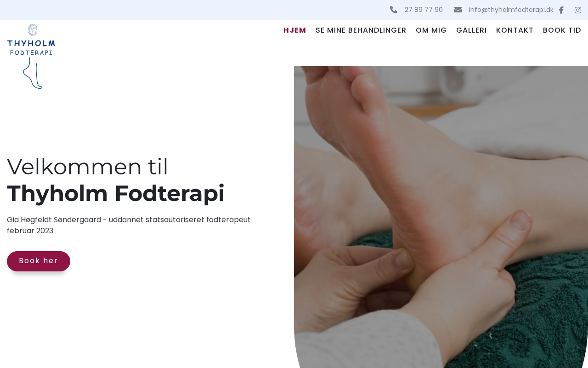Select the HJEM menu item
Viewport: 588px width, 368px height.
295,30
